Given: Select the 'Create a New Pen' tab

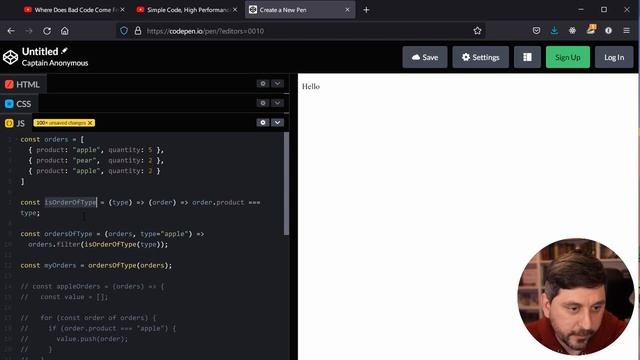Looking at the screenshot, I should [300, 10].
